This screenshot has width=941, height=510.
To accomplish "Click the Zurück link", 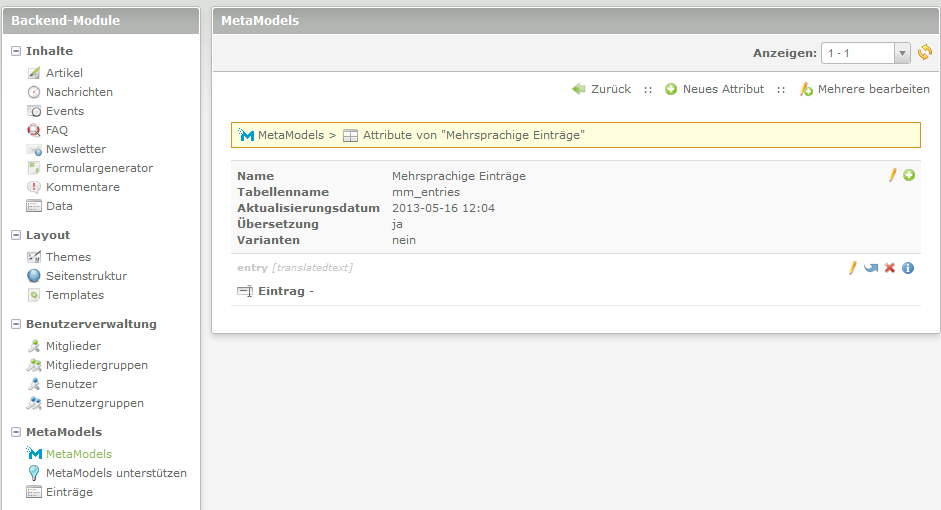I will (x=610, y=89).
